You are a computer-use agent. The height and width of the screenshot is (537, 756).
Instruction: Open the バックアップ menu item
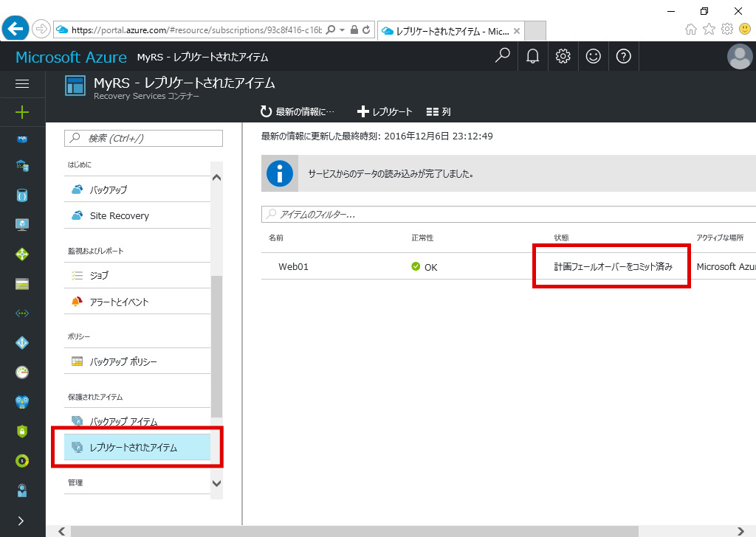click(137, 190)
